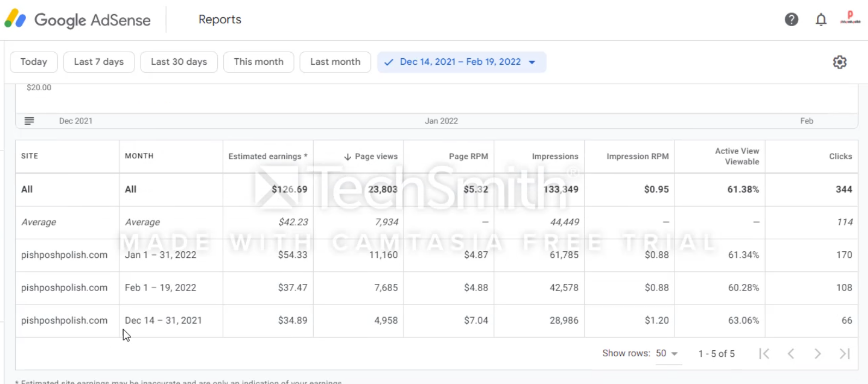Image resolution: width=868 pixels, height=384 pixels.
Task: Click pishposhpolish.com in Dec 2021 row
Action: pos(64,321)
